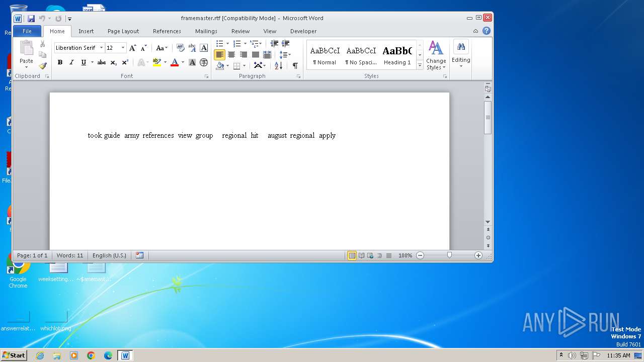Open the volume control in system tray
The height and width of the screenshot is (362, 644).
(572, 355)
